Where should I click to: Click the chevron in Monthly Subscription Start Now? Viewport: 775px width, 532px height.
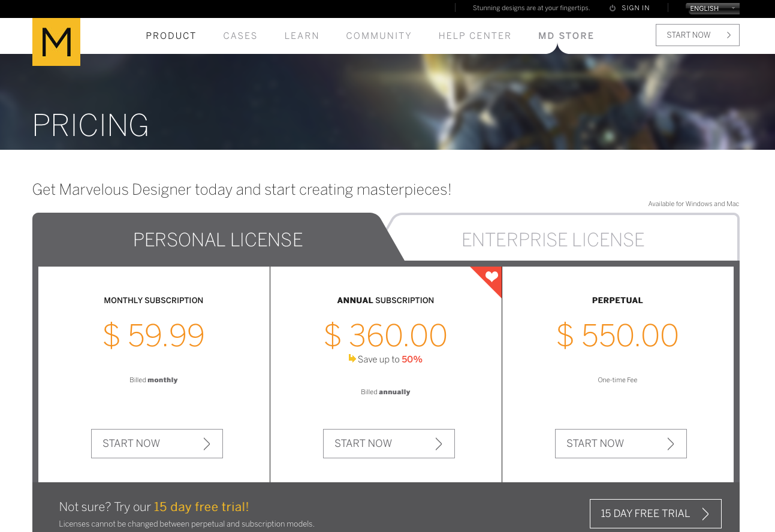click(x=207, y=444)
